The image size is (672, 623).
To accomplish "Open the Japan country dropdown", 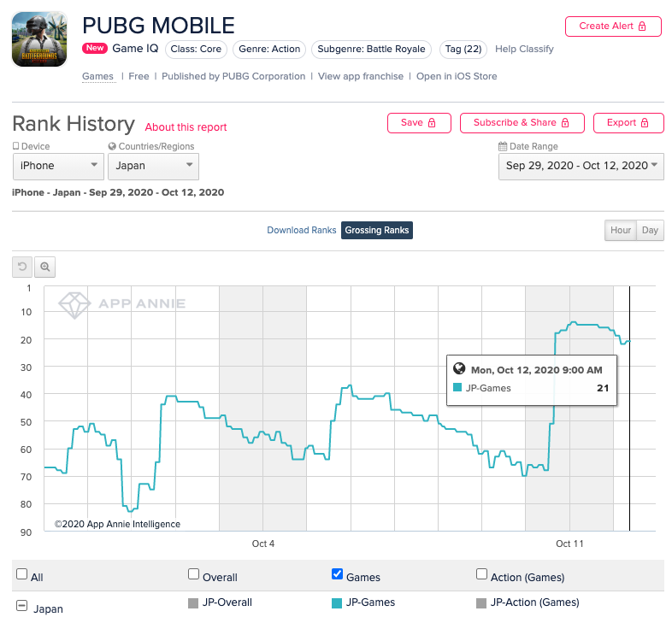I will (x=153, y=166).
